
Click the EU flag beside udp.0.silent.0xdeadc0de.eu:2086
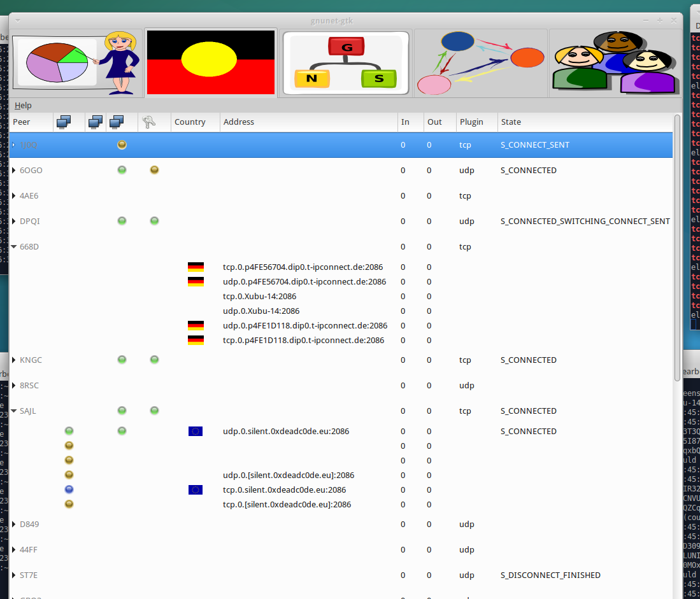coord(196,432)
